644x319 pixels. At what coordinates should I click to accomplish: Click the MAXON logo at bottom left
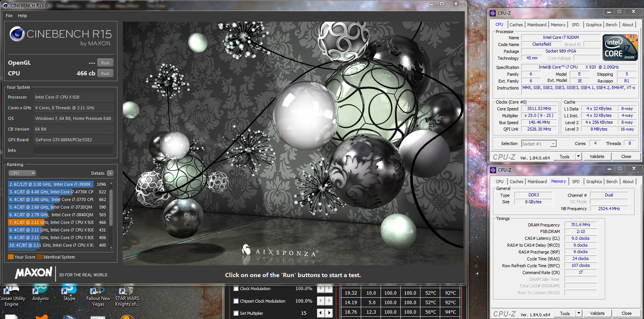click(x=33, y=273)
